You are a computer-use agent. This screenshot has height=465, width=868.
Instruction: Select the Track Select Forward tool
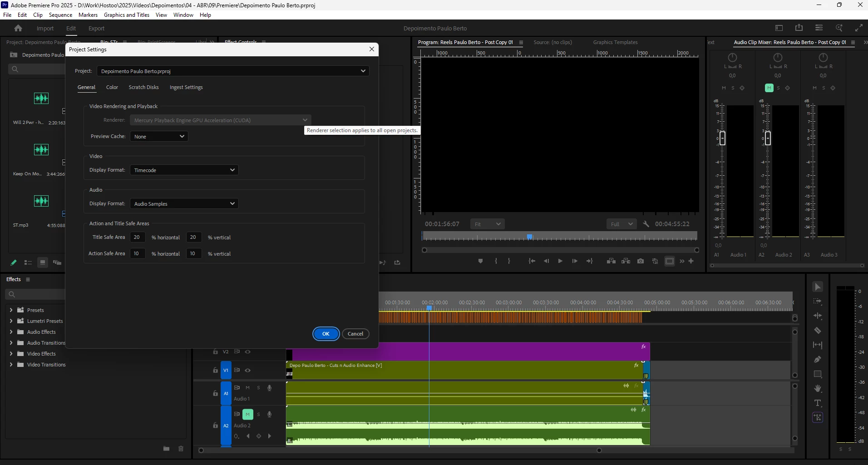pyautogui.click(x=818, y=302)
